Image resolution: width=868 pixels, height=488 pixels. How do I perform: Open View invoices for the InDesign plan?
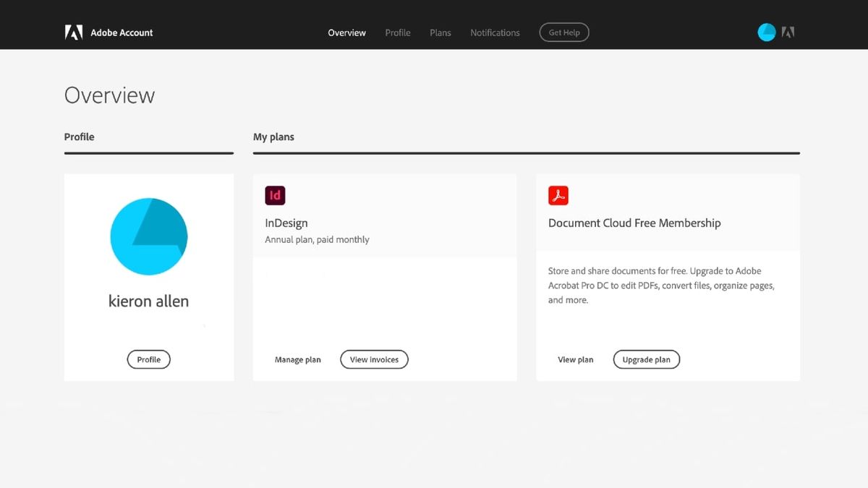point(374,359)
